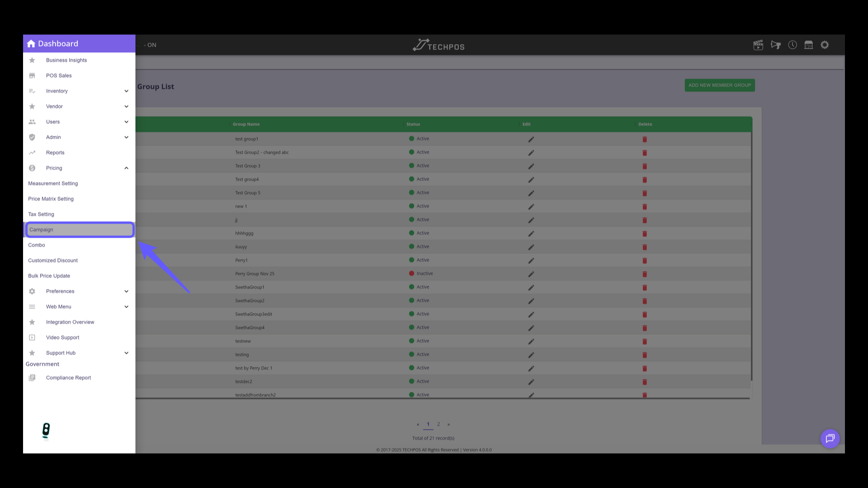Screen dimensions: 868x488
Task: Go to page 2 of records
Action: 439,424
